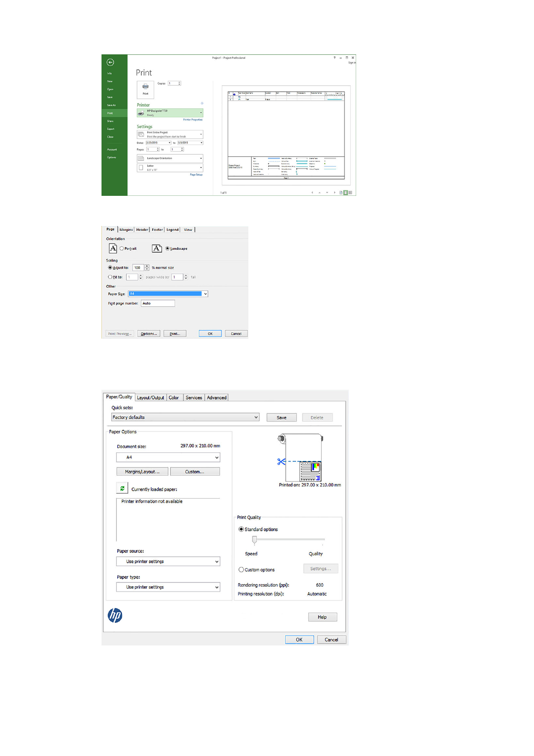Click the landscape page orientation icon
This screenshot has width=534, height=756.
point(157,248)
